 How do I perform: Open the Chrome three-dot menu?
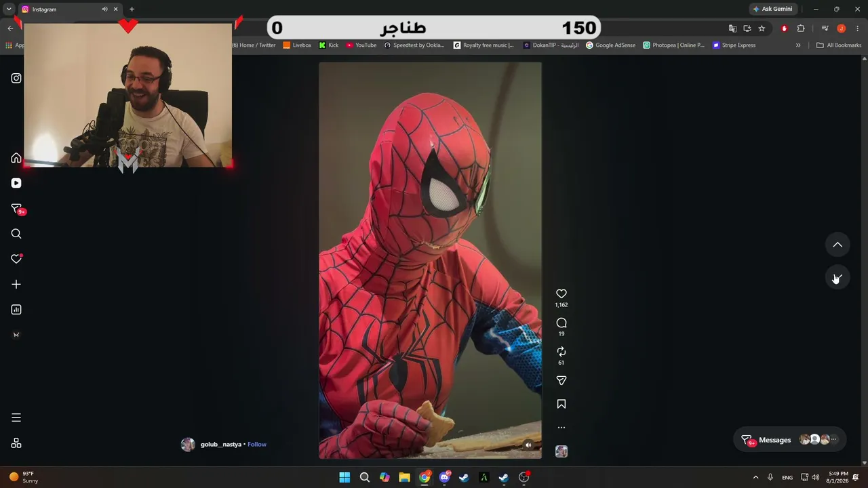click(858, 28)
